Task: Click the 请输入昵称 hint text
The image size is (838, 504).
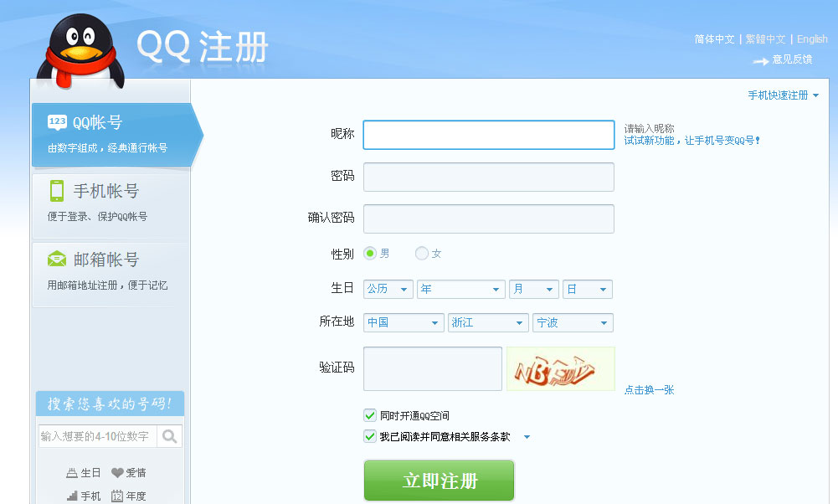Action: (649, 129)
